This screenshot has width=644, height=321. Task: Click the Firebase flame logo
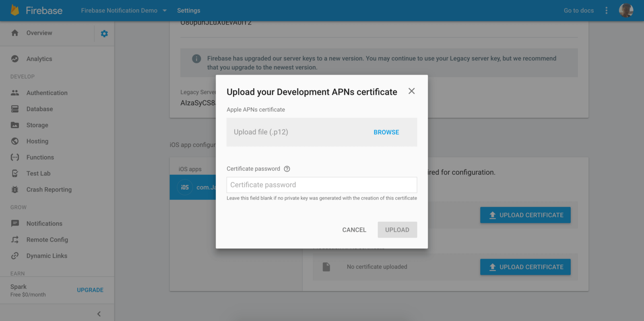(15, 10)
